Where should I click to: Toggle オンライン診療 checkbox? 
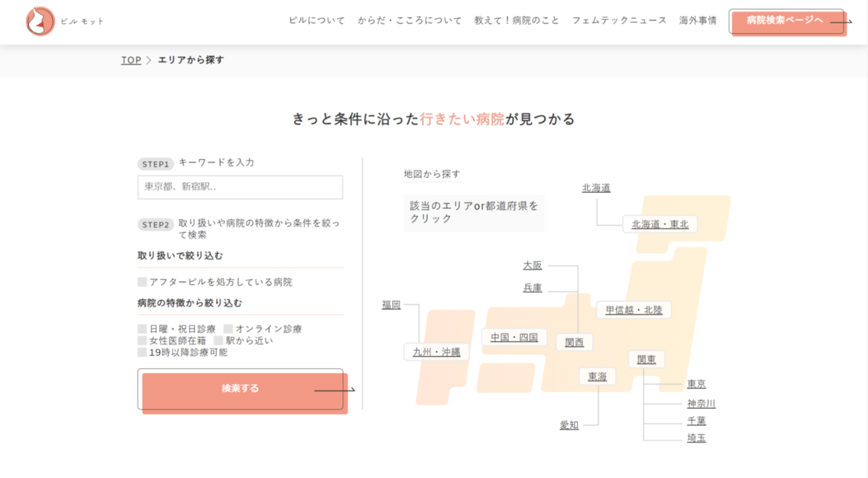[228, 329]
